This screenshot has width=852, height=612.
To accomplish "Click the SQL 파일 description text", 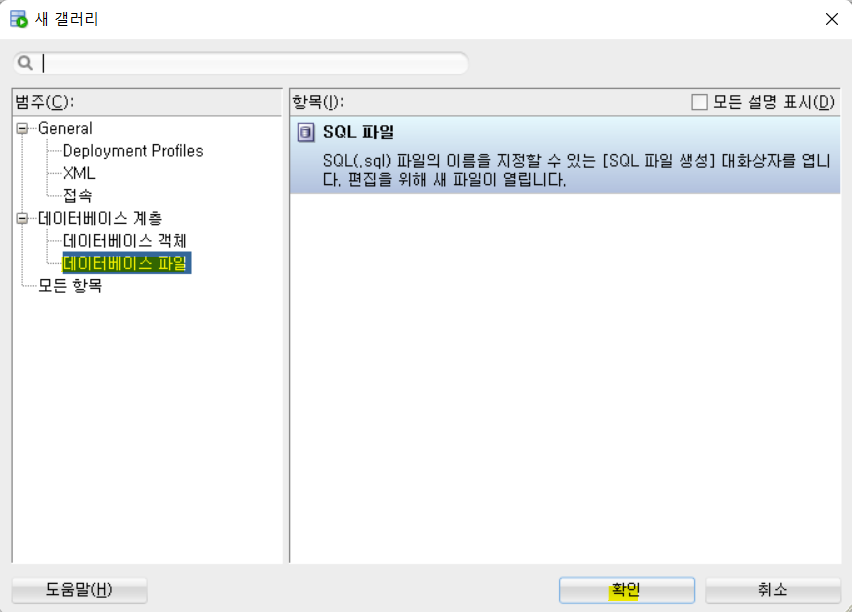I will pos(577,170).
